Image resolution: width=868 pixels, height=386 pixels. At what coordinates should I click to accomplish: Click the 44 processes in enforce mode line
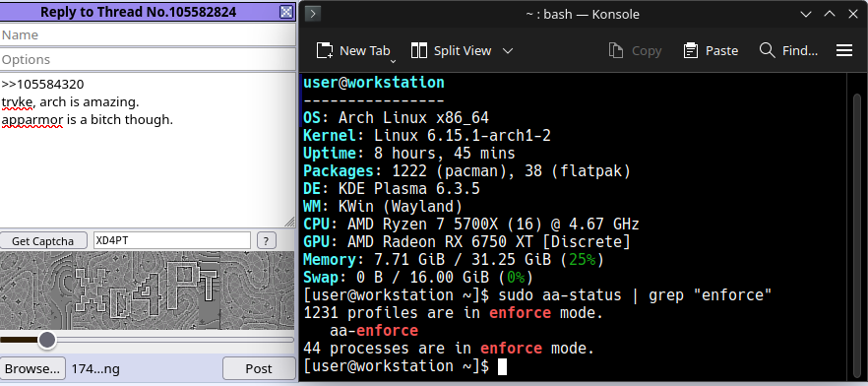click(449, 349)
